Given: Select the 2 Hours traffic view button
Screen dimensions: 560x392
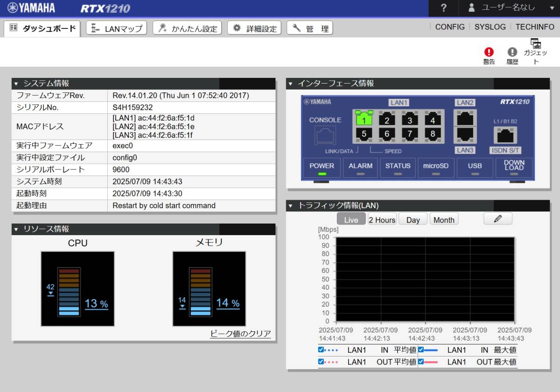Looking at the screenshot, I should click(x=382, y=220).
